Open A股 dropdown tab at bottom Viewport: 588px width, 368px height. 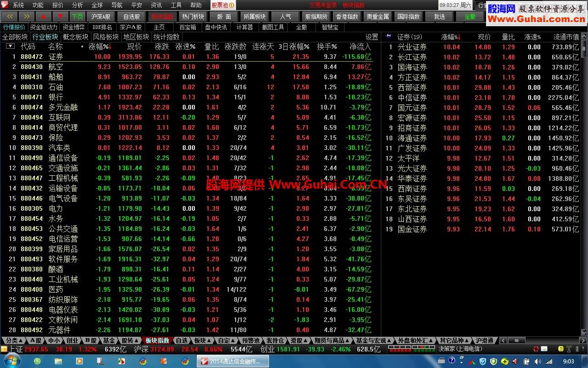tap(36, 340)
